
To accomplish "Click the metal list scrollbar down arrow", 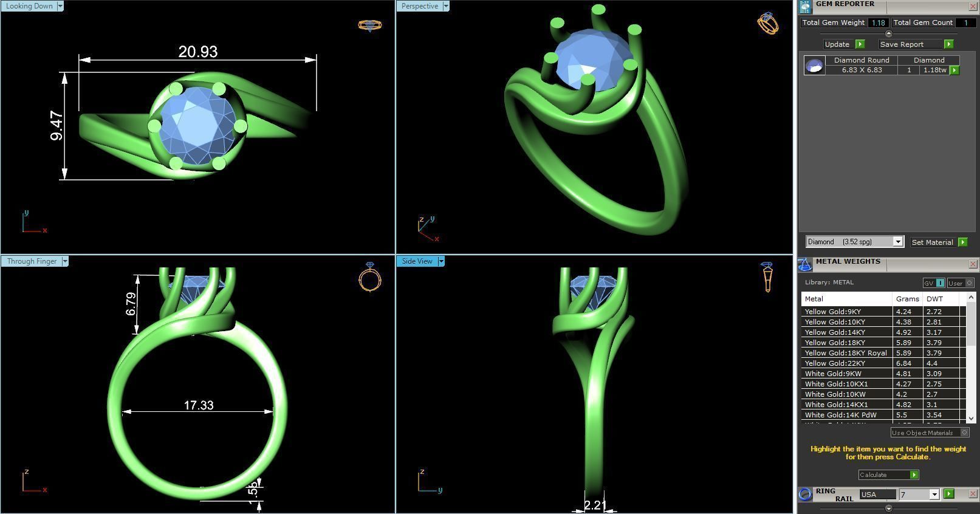I will [x=970, y=418].
